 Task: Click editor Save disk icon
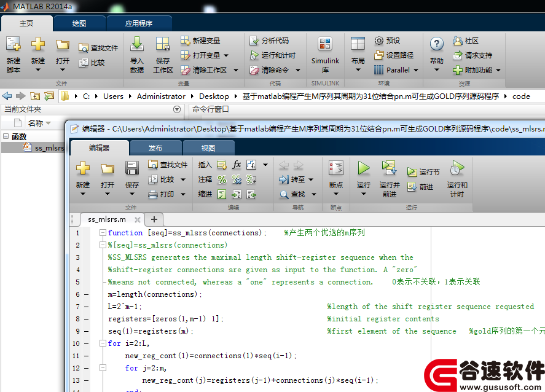coord(132,168)
